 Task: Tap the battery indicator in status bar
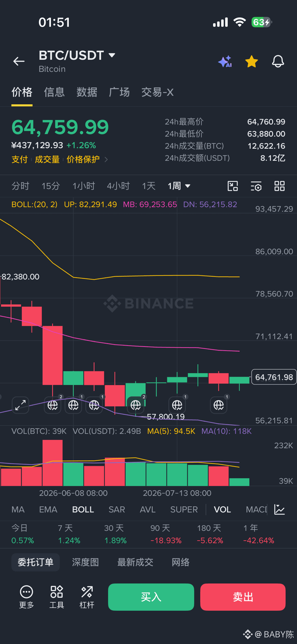click(262, 22)
